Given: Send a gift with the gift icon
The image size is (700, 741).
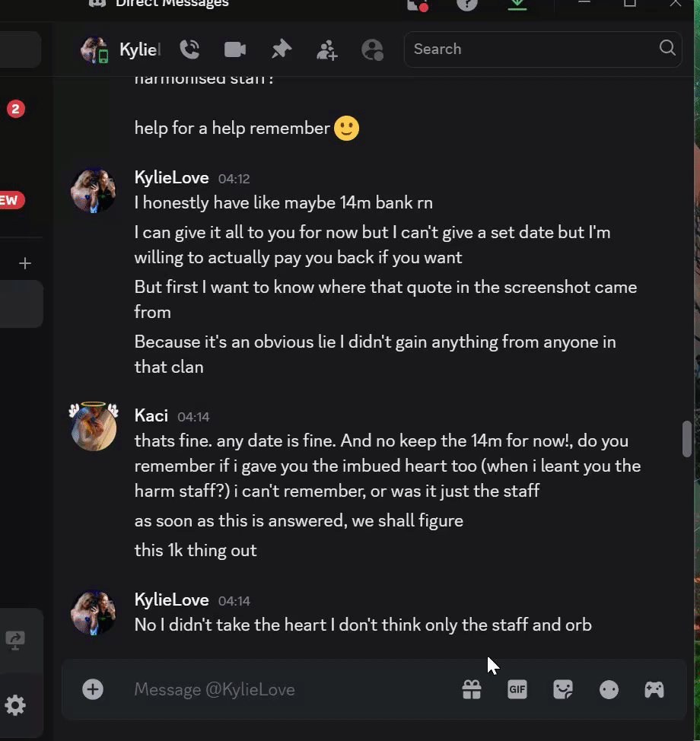Looking at the screenshot, I should (472, 689).
